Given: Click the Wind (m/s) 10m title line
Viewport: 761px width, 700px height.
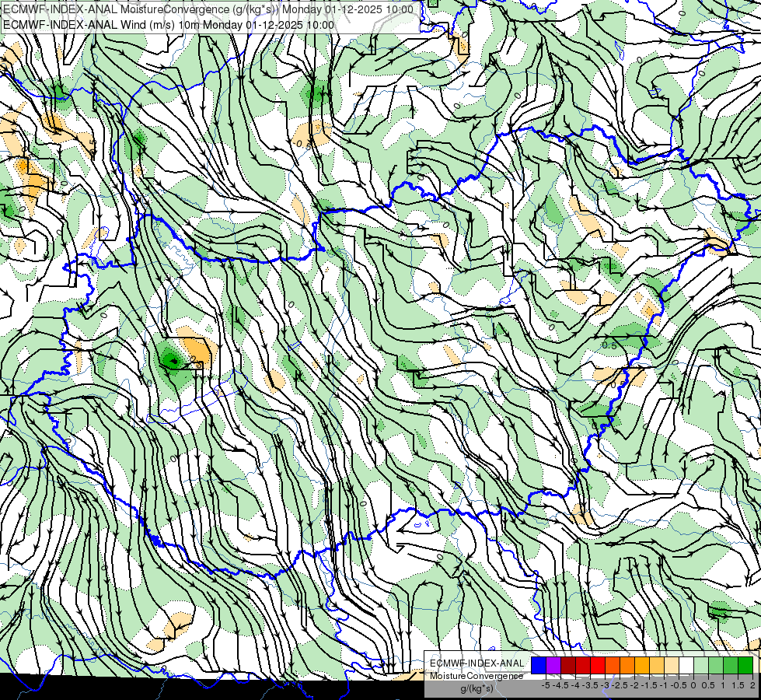Looking at the screenshot, I should click(169, 25).
